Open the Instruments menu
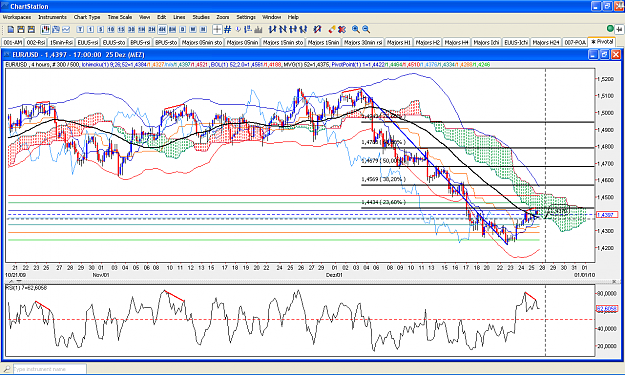This screenshot has width=625, height=375. [x=53, y=17]
